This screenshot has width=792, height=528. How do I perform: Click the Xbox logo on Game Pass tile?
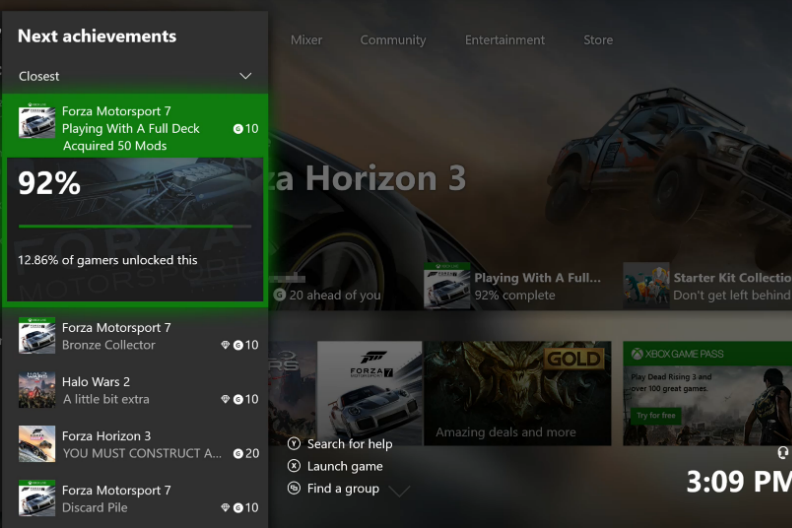pos(637,354)
